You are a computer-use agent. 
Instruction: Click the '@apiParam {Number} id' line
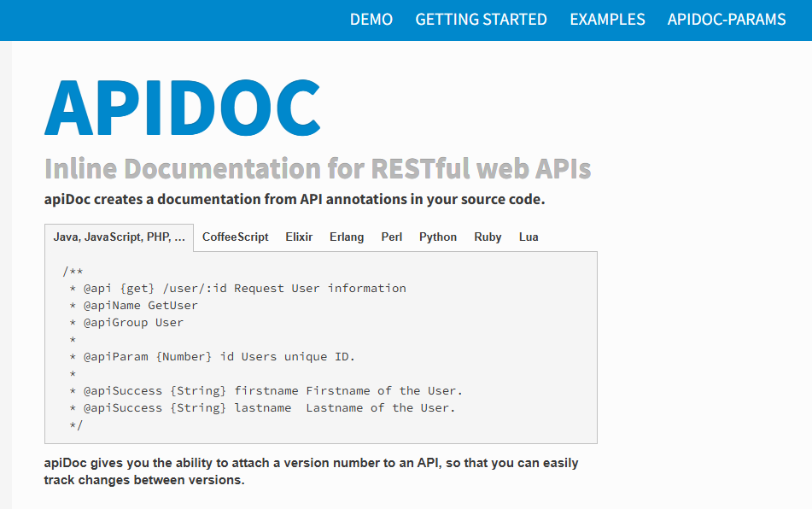tap(213, 357)
